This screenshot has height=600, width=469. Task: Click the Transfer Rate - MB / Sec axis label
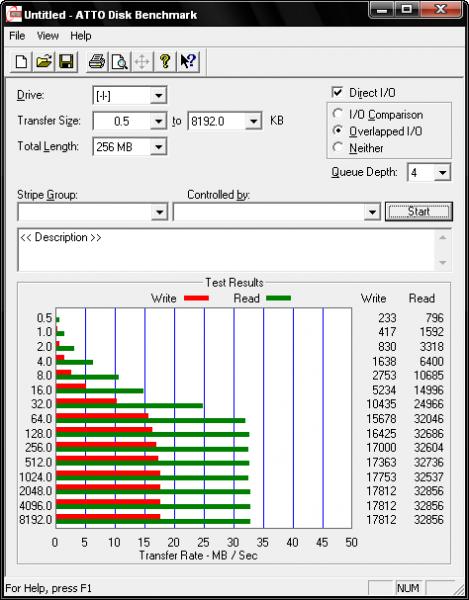(x=198, y=555)
